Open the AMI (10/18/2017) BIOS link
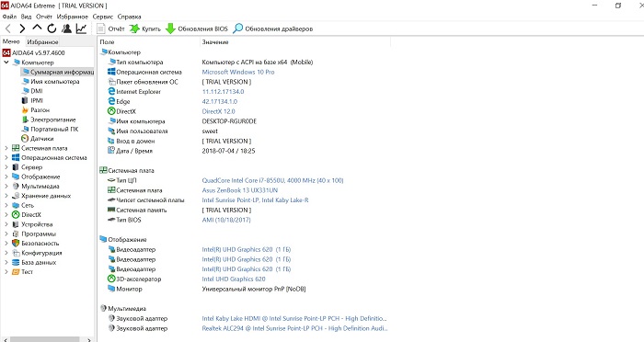 [x=226, y=220]
